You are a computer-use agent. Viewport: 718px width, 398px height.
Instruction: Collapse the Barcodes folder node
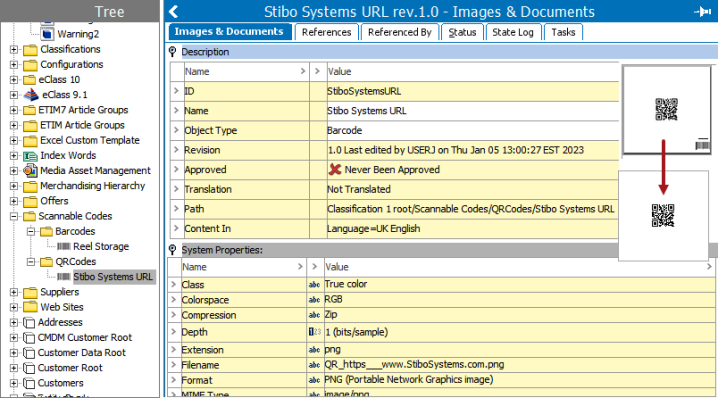tap(31, 231)
